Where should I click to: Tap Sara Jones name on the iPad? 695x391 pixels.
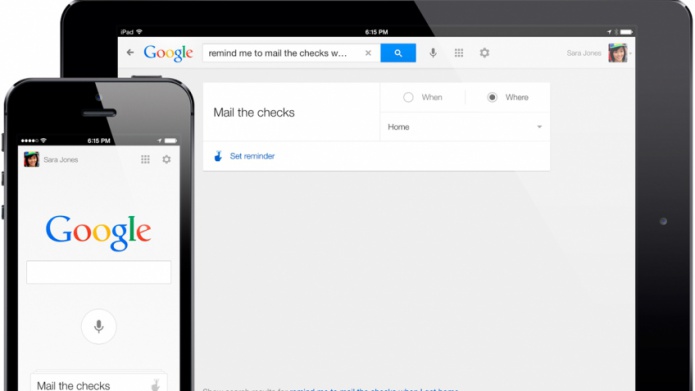coord(584,53)
